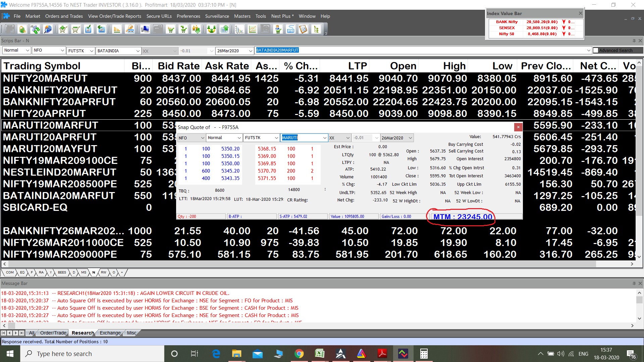Launch Adobe Acrobat from the taskbar
The image size is (644, 362).
[x=382, y=354]
